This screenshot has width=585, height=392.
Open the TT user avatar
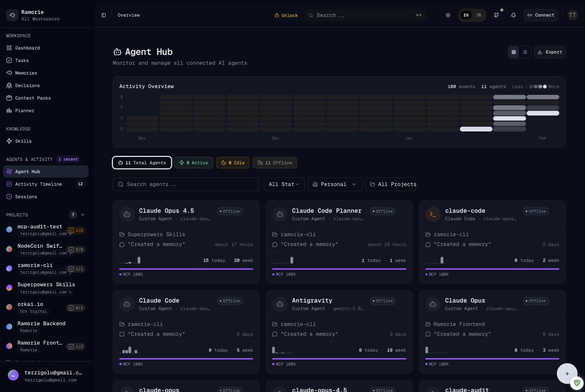[572, 15]
